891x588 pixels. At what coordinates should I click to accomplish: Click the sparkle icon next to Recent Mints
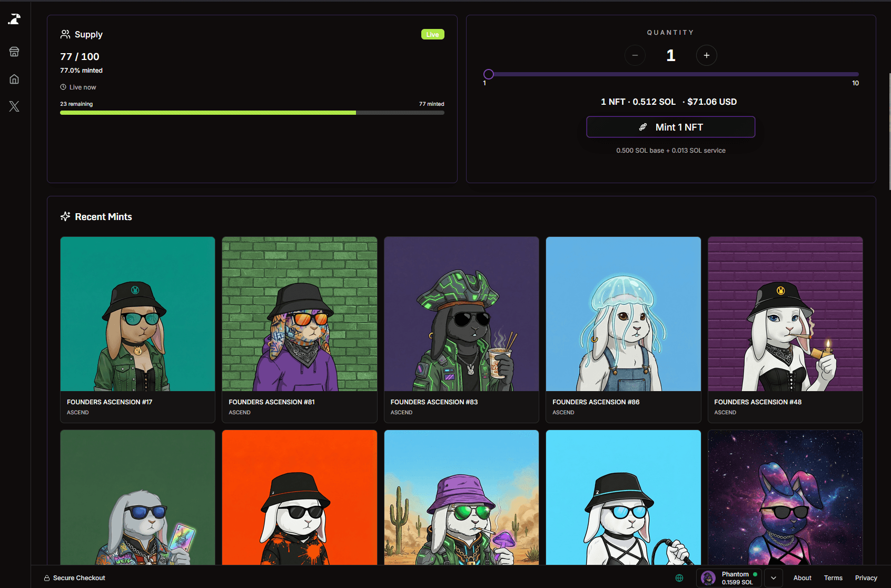point(65,216)
